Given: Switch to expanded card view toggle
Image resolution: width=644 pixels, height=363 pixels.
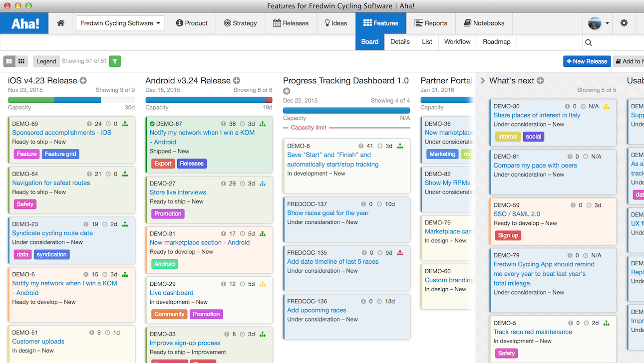Looking at the screenshot, I should coord(9,61).
